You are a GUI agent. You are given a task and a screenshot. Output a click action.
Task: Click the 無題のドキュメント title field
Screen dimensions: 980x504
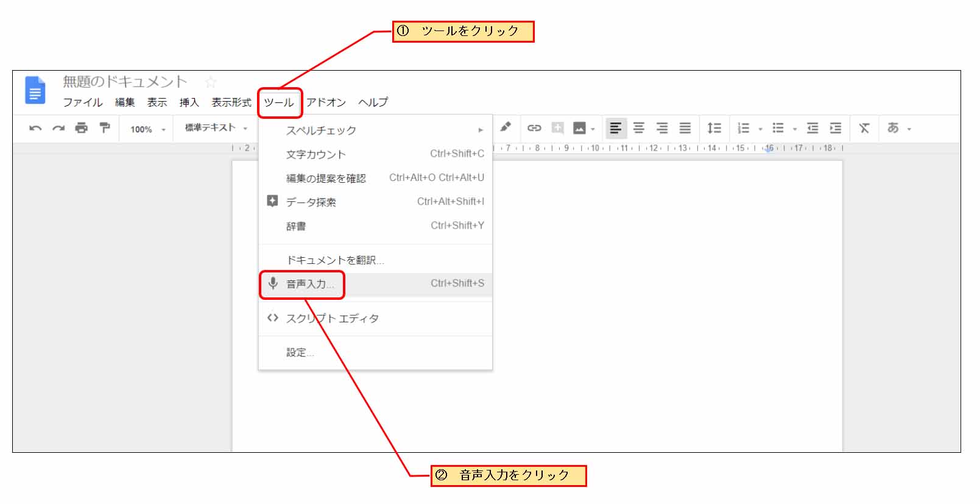click(x=125, y=82)
